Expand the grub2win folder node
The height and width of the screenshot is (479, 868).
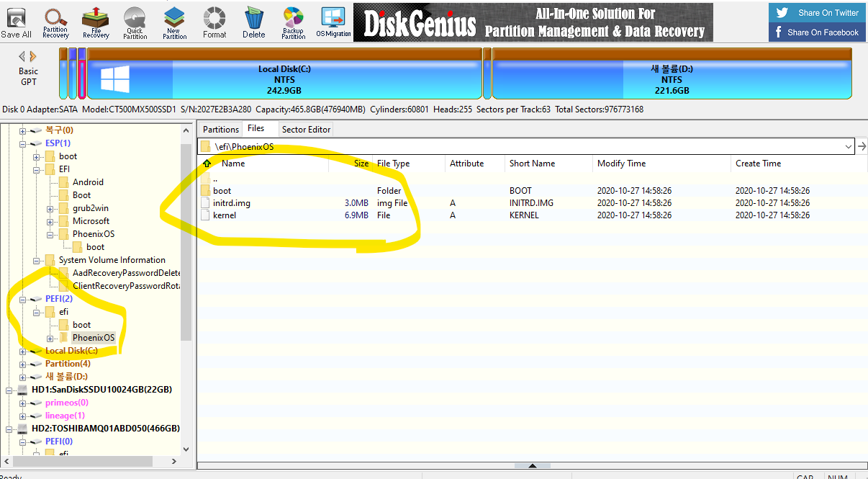pos(50,208)
